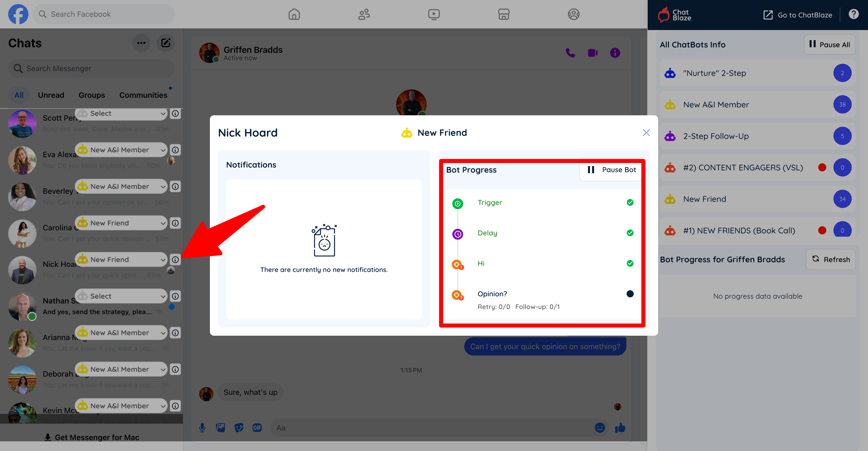This screenshot has width=868, height=451.
Task: Click red status dot on CONTENT ENGAGERS bot
Action: (822, 167)
